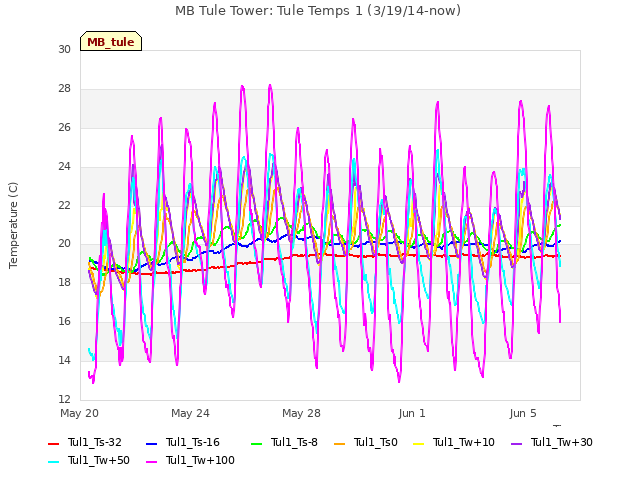Click the yellow Tul1_Tw+10 legend swatch
The width and height of the screenshot is (640, 480).
point(418,444)
